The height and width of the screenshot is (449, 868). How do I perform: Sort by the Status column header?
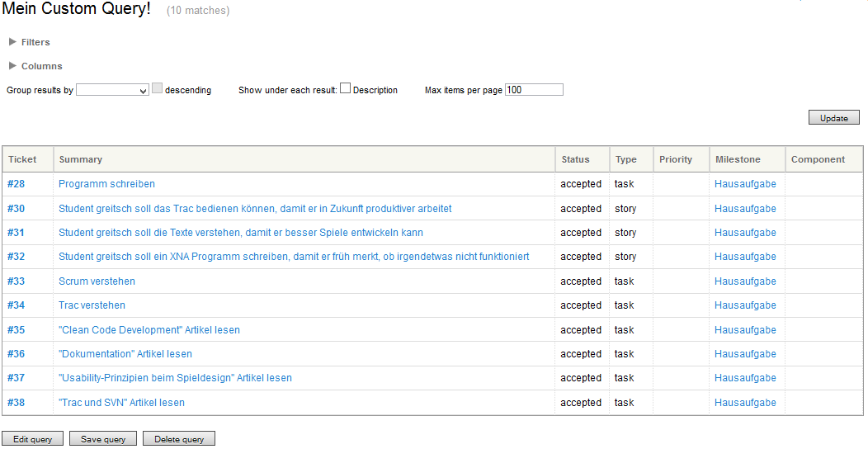[x=575, y=159]
